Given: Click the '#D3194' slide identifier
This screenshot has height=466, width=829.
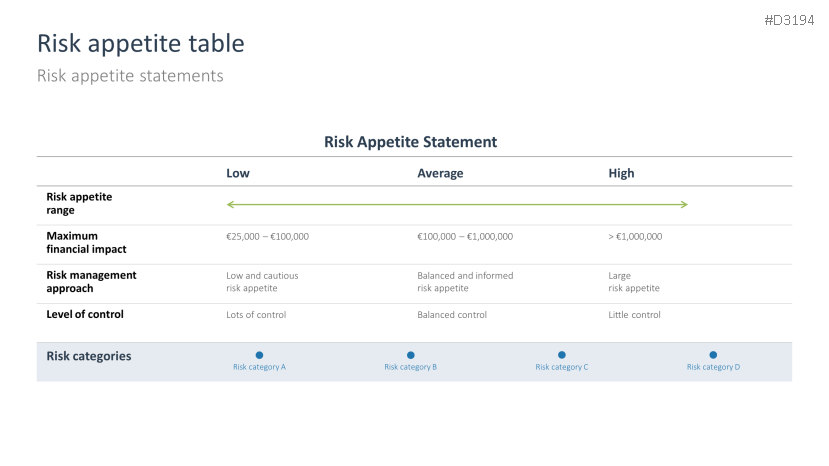Looking at the screenshot, I should tap(789, 20).
